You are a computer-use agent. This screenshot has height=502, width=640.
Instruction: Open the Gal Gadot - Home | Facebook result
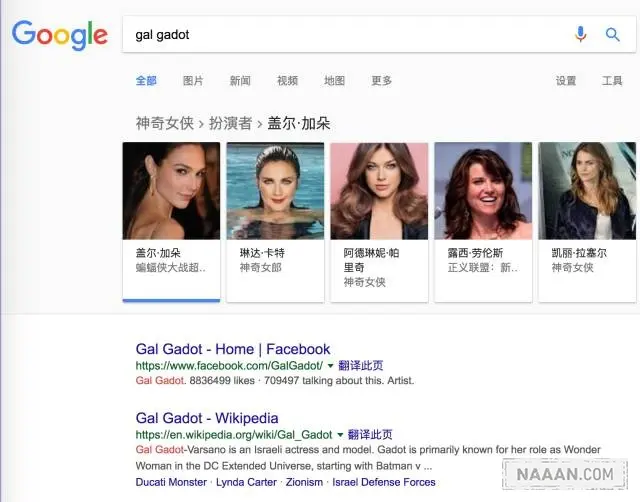[x=233, y=349]
